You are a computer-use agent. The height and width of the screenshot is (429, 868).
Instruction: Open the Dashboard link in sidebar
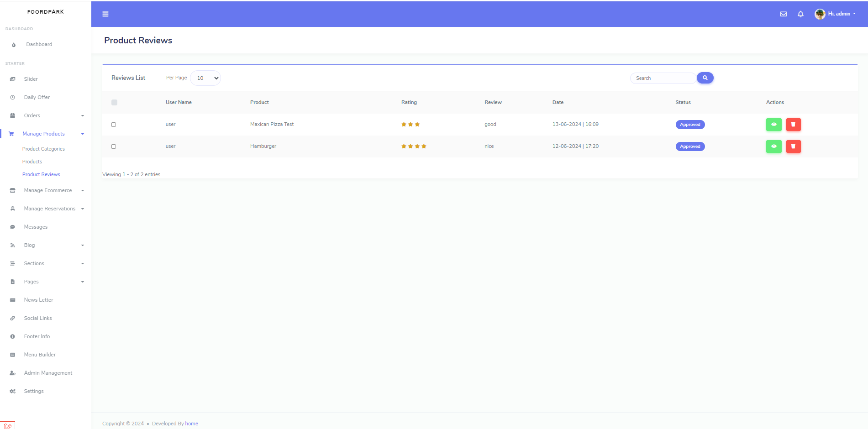[39, 44]
